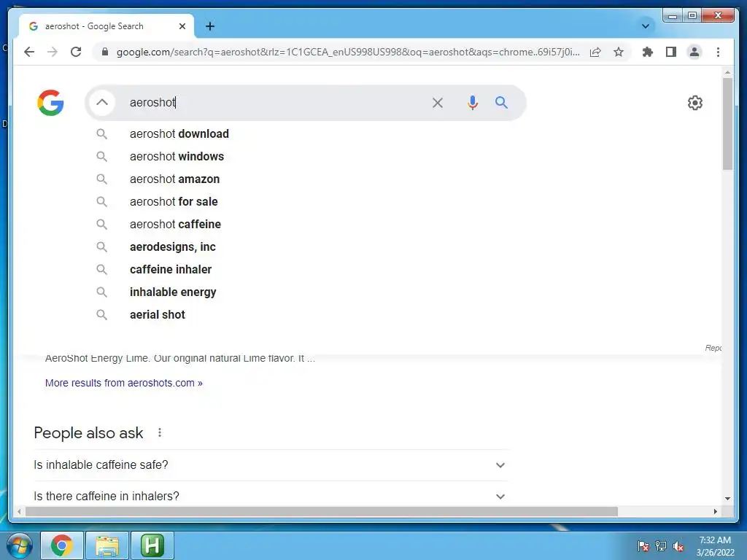Choose the 'aeroshot for sale' suggestion
Screen dimensions: 747x560
pyautogui.click(x=305, y=201)
